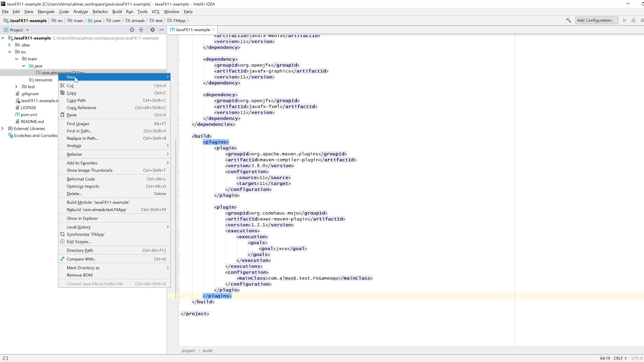Choose Remove BOM in context menu
644x362 pixels.
coord(114,275)
